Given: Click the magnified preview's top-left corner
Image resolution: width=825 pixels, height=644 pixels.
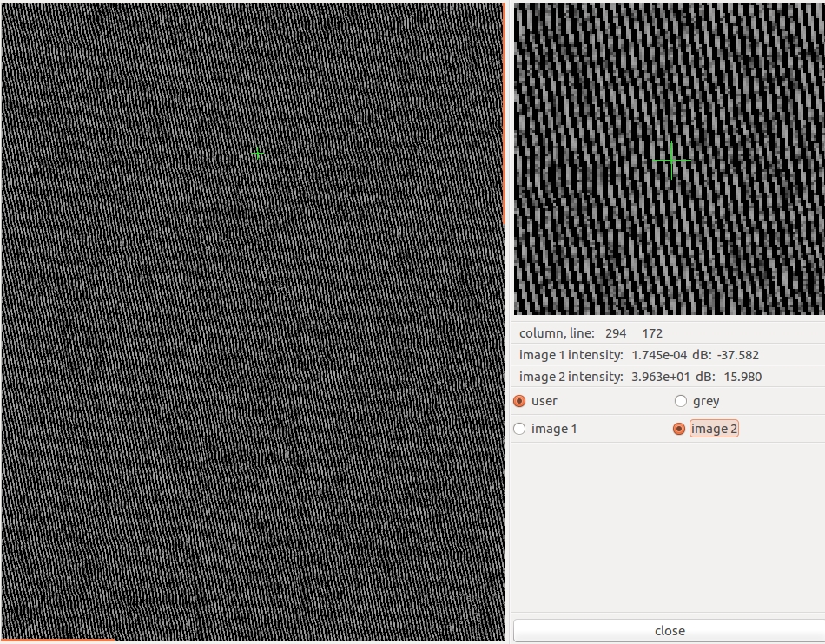Looking at the screenshot, I should coord(518,7).
